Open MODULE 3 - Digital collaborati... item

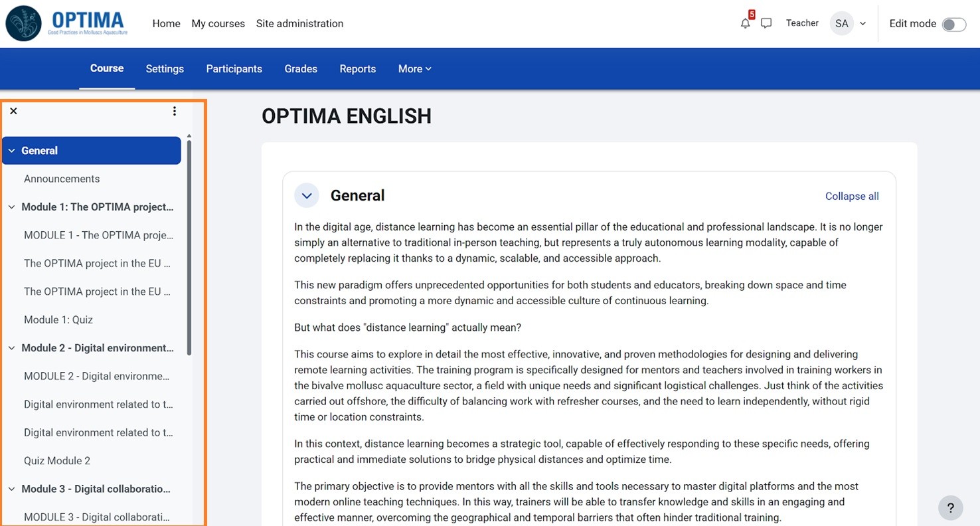click(97, 517)
